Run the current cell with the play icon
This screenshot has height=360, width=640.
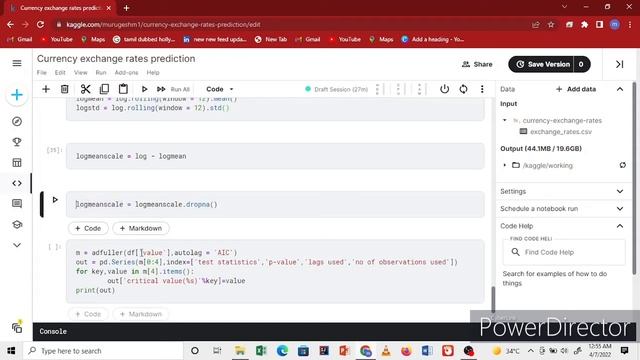144,89
